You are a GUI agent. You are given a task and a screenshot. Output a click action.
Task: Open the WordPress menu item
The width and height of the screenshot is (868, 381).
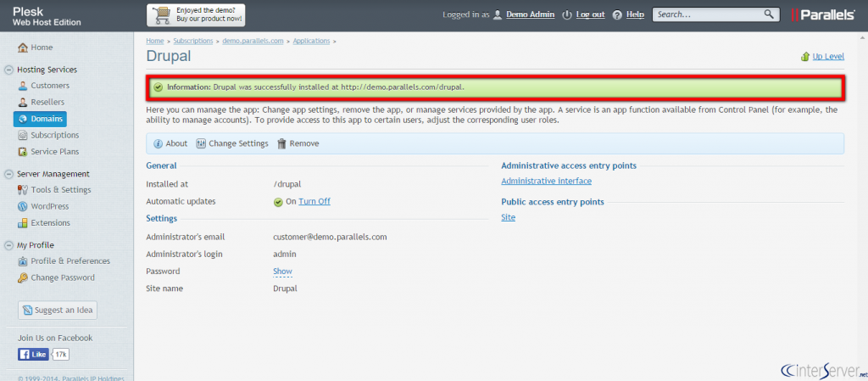(50, 206)
